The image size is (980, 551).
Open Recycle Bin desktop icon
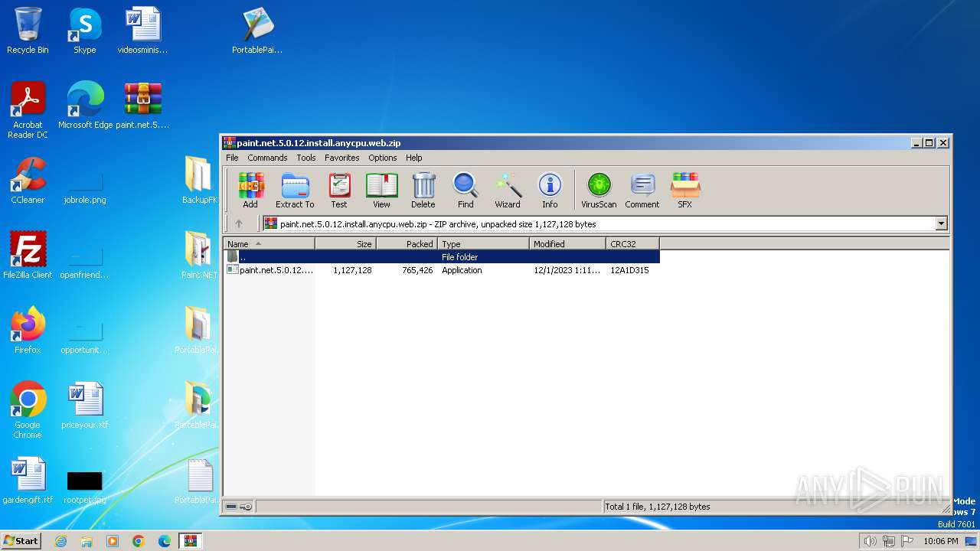28,31
